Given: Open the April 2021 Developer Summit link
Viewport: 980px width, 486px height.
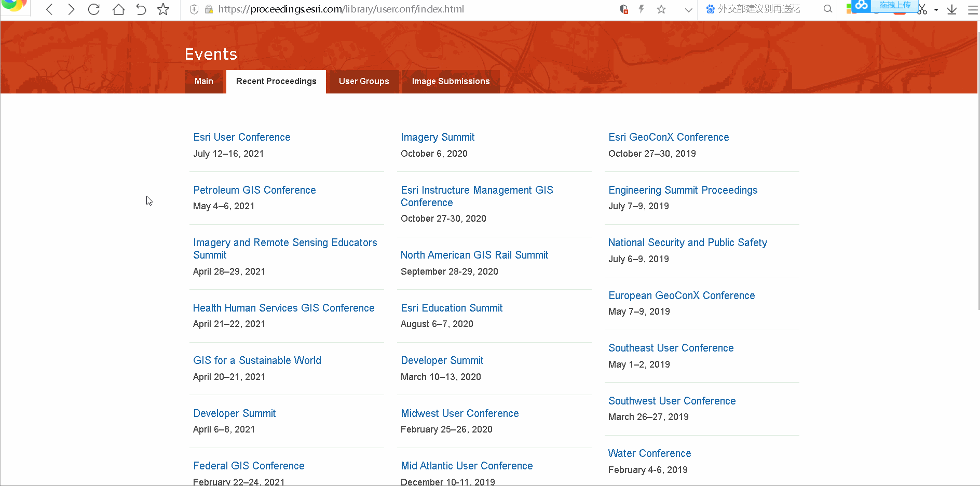Looking at the screenshot, I should [x=234, y=413].
